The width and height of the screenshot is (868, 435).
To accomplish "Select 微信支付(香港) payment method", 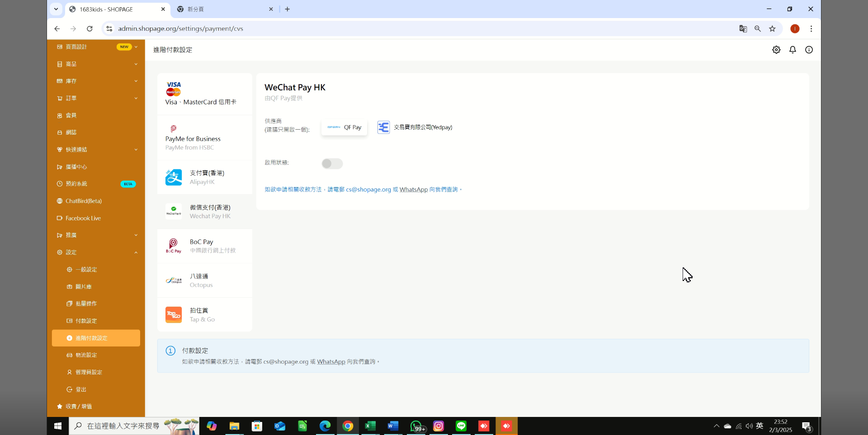I will point(205,211).
